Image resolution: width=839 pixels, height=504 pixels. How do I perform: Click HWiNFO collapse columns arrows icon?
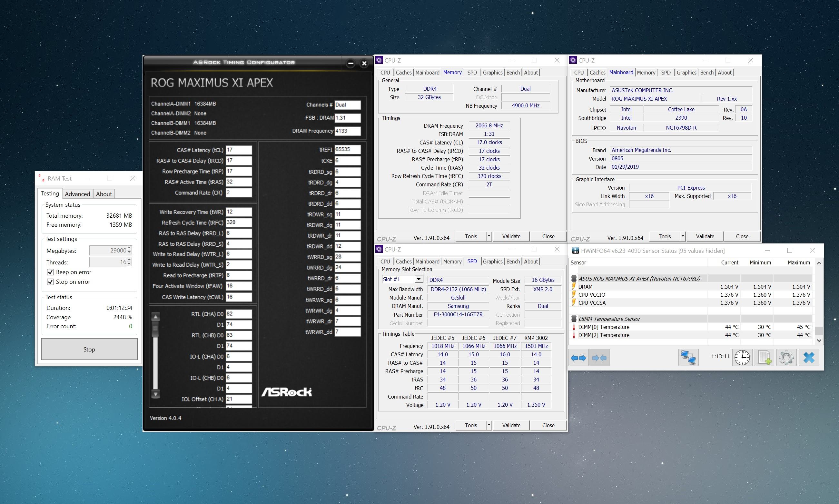click(600, 358)
